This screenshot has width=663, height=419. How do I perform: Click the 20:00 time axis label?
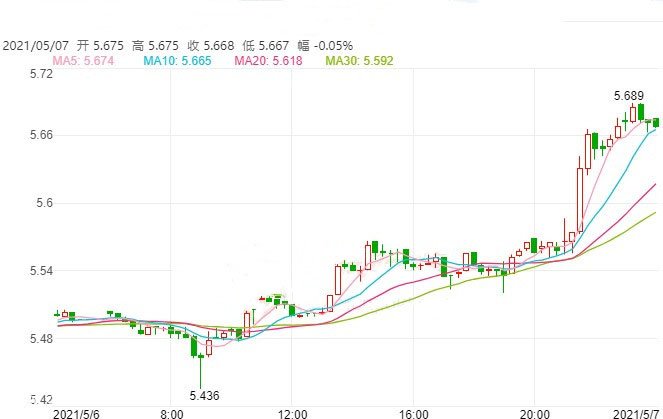(534, 412)
